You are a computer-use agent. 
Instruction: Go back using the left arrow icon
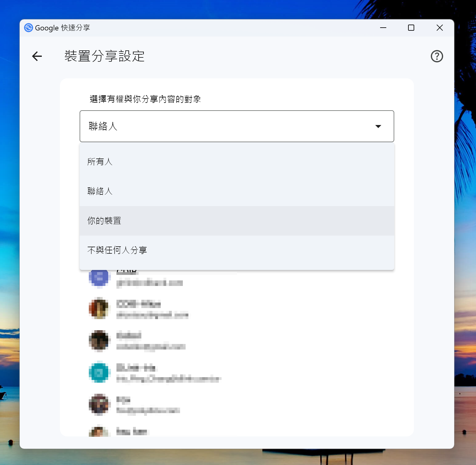click(37, 56)
